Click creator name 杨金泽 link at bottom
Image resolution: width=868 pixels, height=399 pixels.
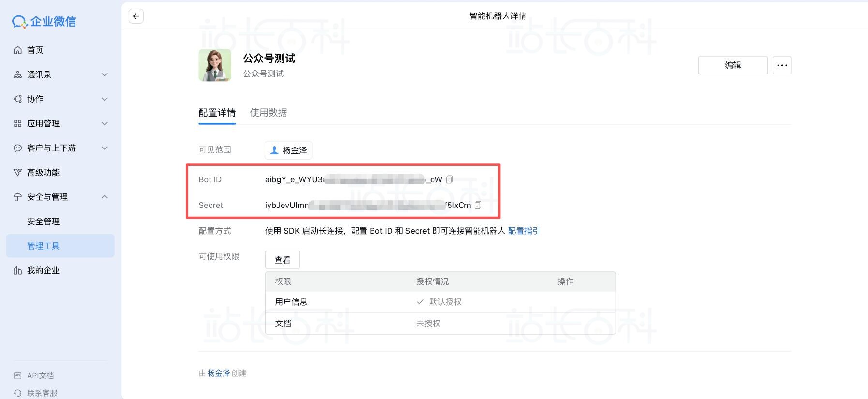point(219,373)
